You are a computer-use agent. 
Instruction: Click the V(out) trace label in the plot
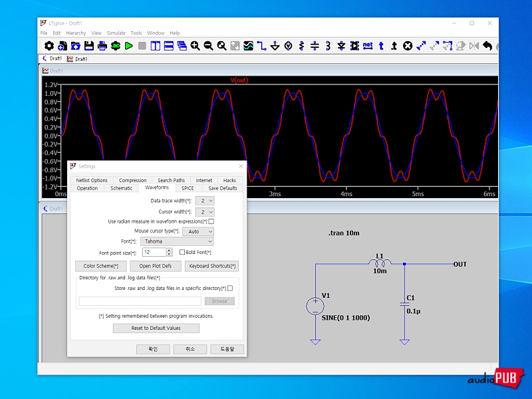point(239,80)
